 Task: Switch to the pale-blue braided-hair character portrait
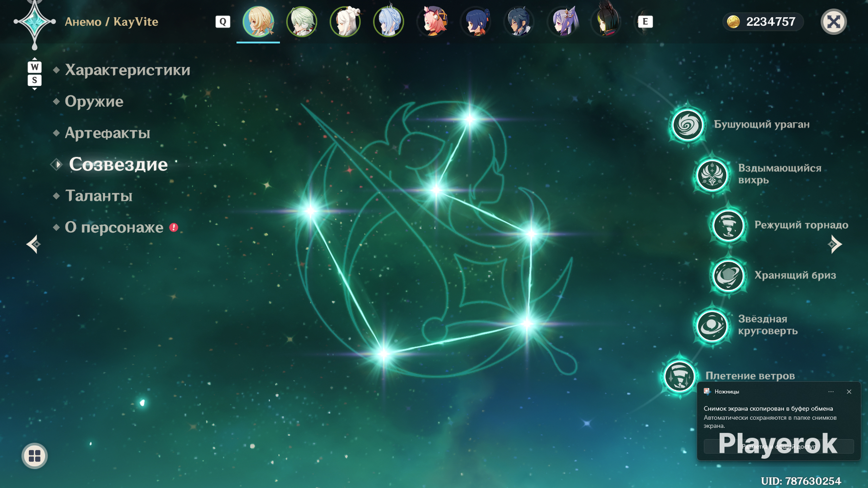(x=389, y=22)
